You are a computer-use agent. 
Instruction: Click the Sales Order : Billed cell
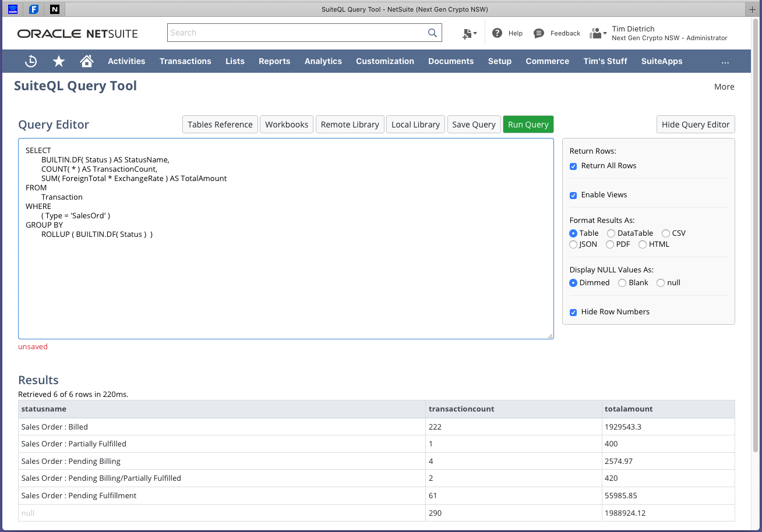[222, 427]
